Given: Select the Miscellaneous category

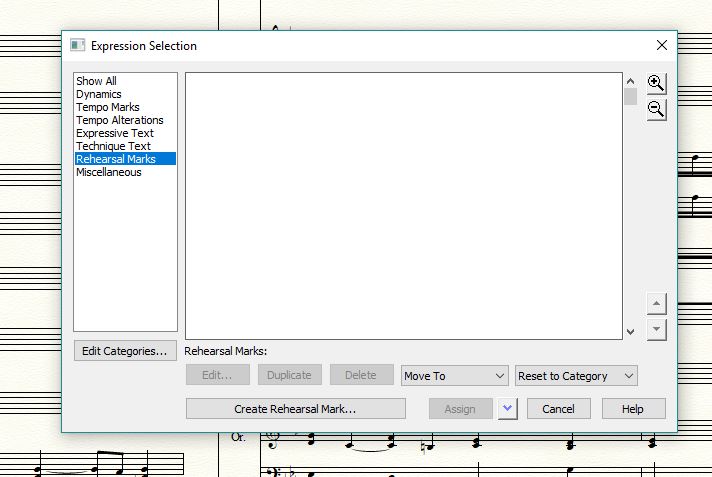Looking at the screenshot, I should coord(108,172).
